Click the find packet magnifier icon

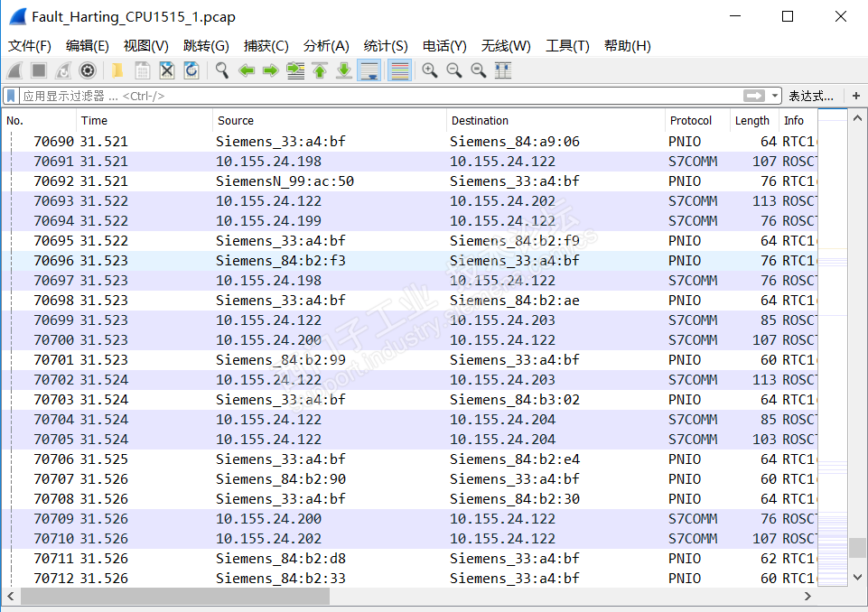click(x=222, y=70)
